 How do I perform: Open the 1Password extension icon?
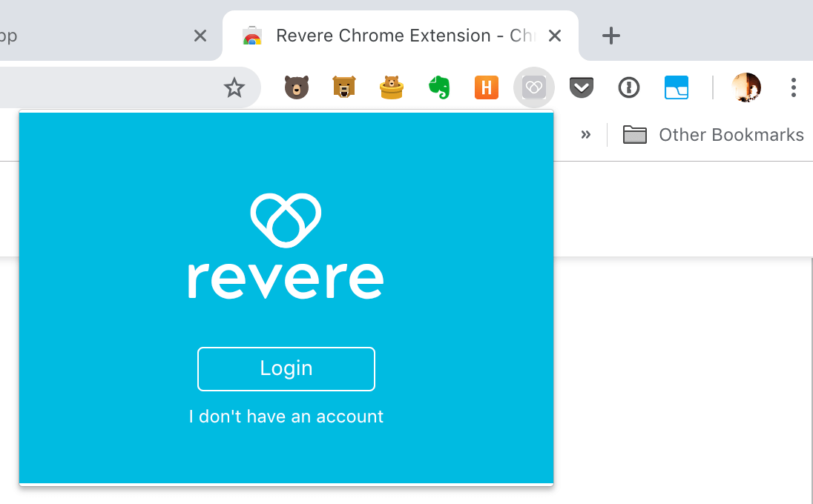click(x=629, y=87)
